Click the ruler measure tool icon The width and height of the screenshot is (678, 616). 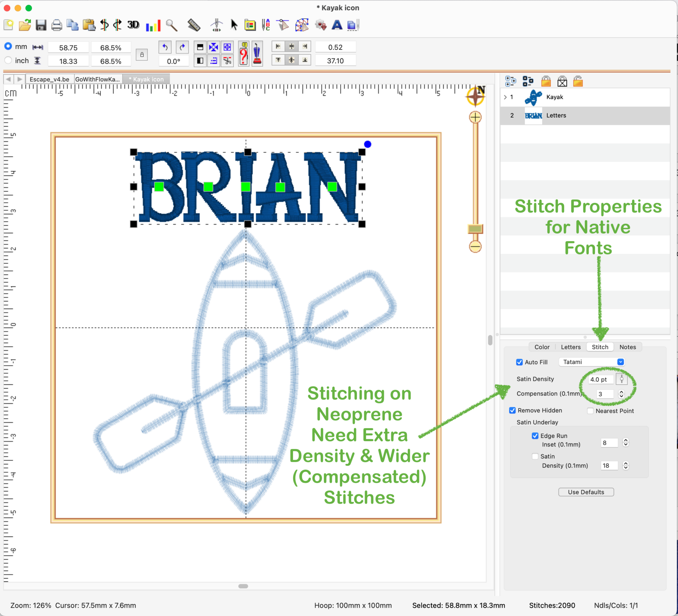[x=194, y=25]
